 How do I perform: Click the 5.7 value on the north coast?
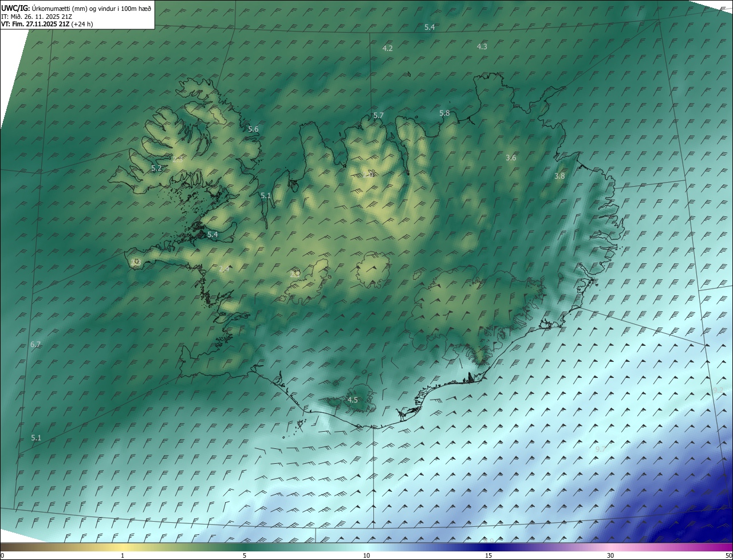click(379, 115)
